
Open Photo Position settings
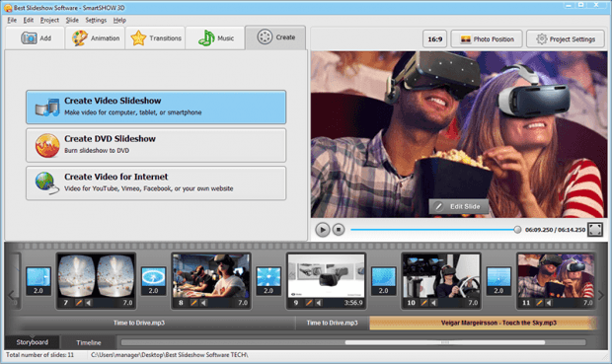point(487,39)
